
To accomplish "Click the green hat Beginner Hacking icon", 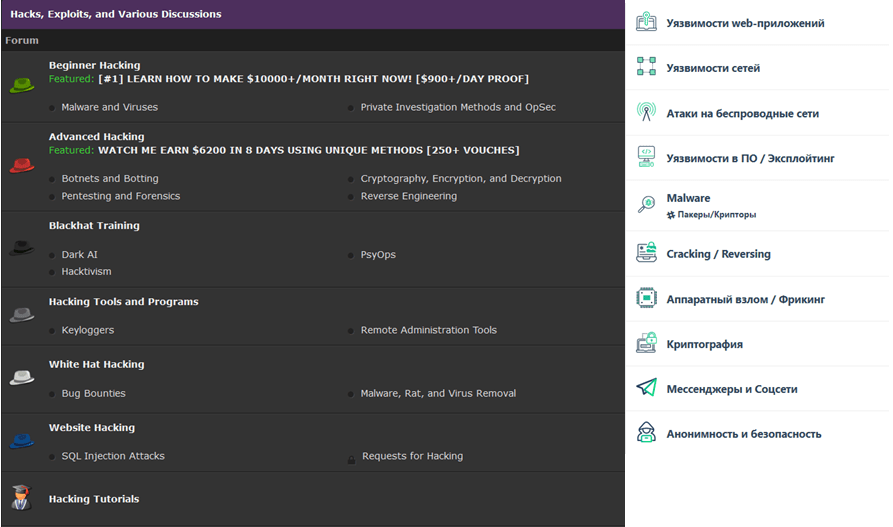I will [x=22, y=86].
